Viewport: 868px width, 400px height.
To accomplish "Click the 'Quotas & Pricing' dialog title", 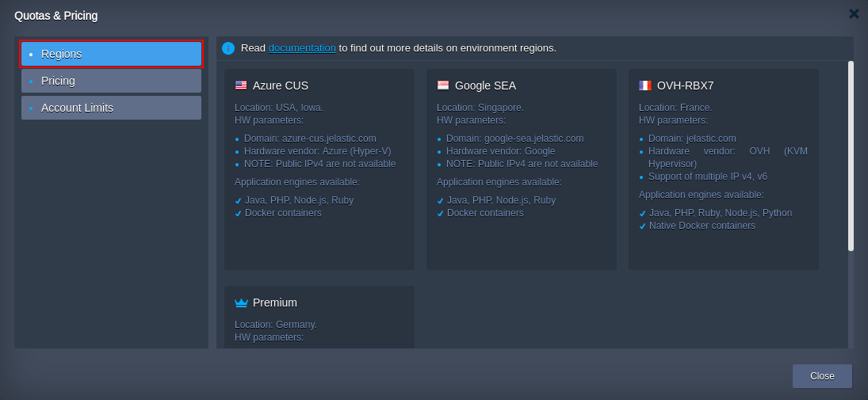I will point(56,16).
